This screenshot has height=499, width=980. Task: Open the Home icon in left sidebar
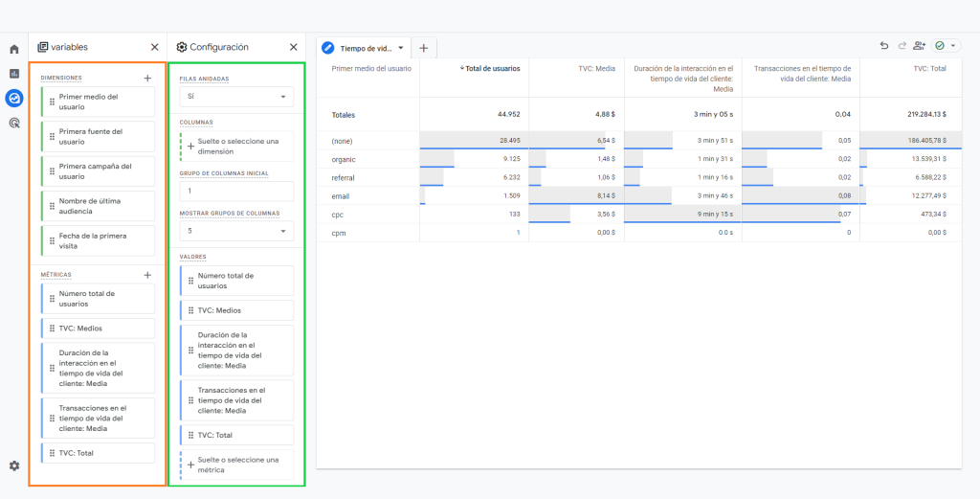tap(13, 49)
